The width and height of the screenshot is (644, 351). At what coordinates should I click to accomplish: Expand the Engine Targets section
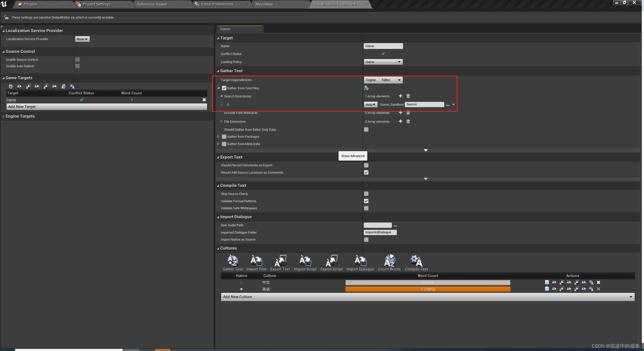3,116
